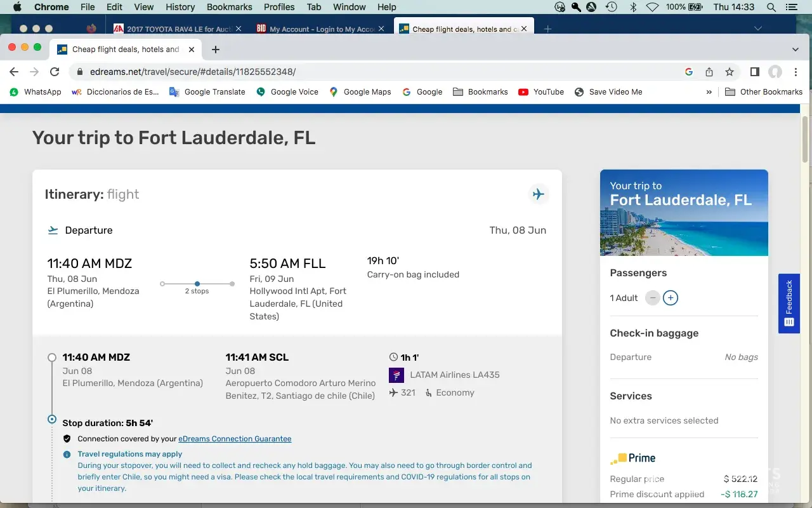Click the Share page icon in address bar

point(709,72)
